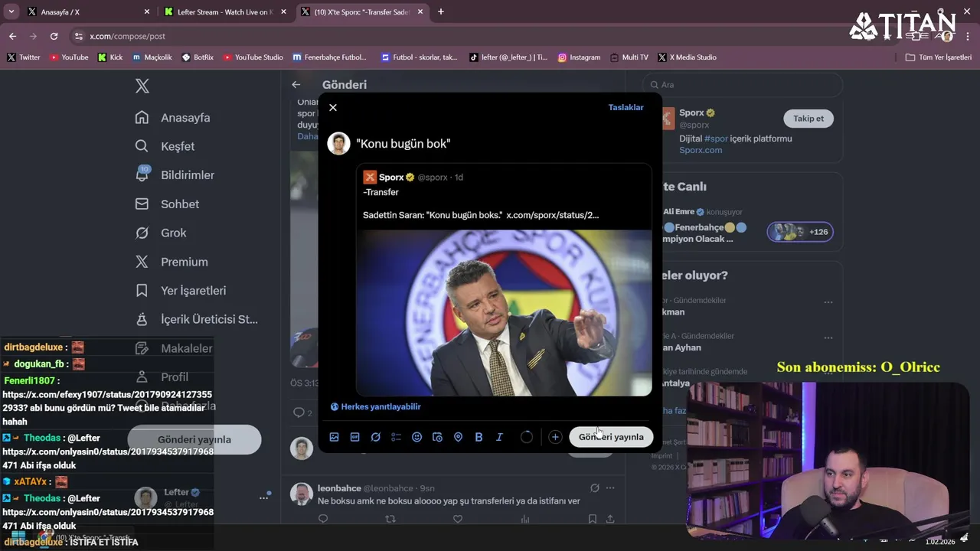Go back in browser
Image resolution: width=980 pixels, height=551 pixels.
point(12,36)
